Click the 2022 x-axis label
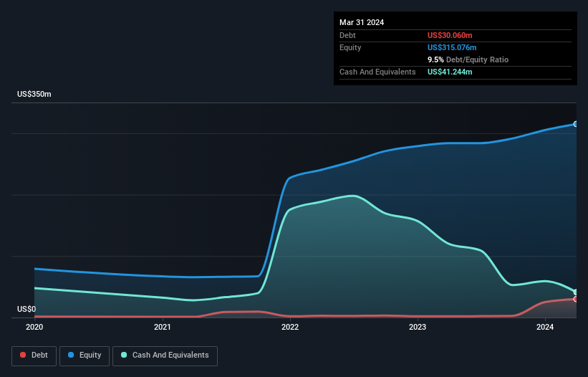 click(290, 327)
